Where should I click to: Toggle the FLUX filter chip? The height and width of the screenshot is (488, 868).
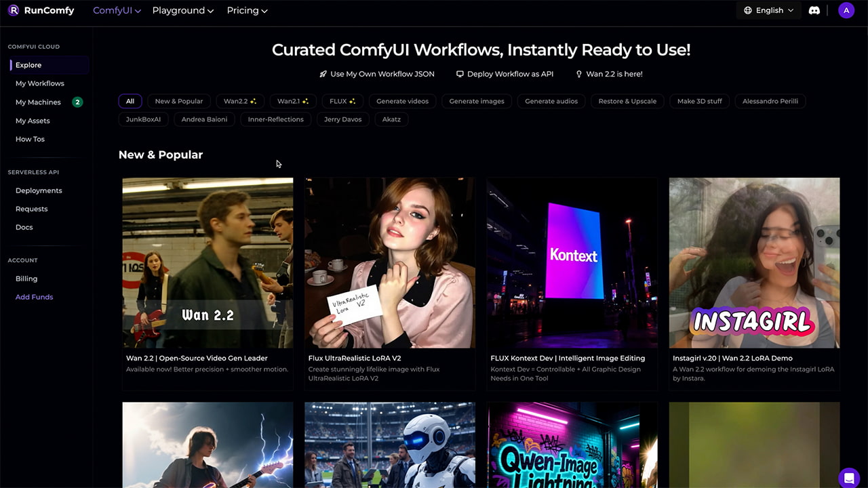tap(342, 101)
